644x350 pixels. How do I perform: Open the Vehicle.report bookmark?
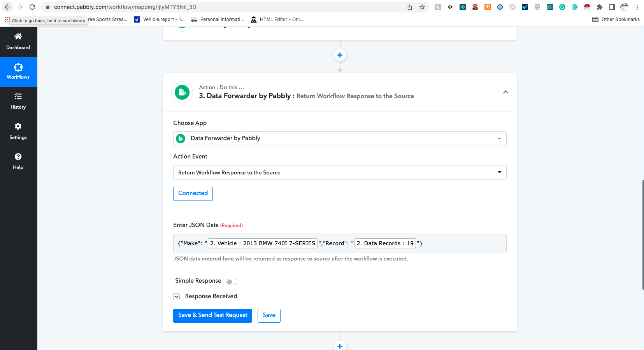159,19
